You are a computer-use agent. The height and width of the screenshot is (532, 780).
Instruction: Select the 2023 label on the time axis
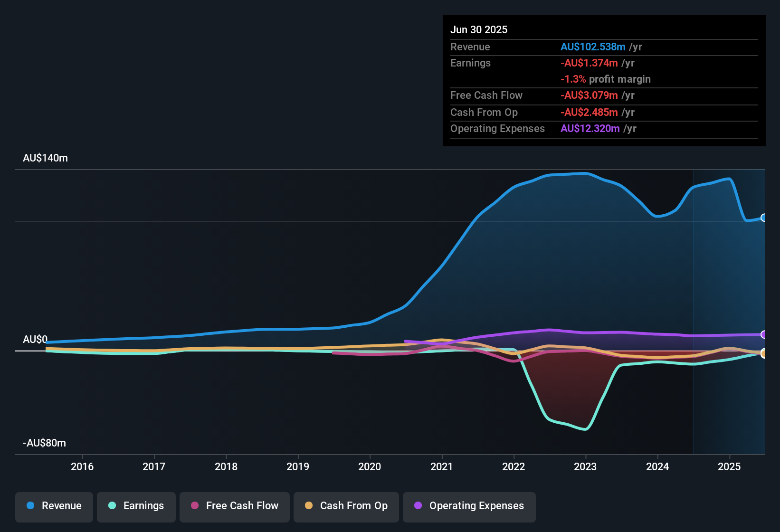[x=585, y=466]
